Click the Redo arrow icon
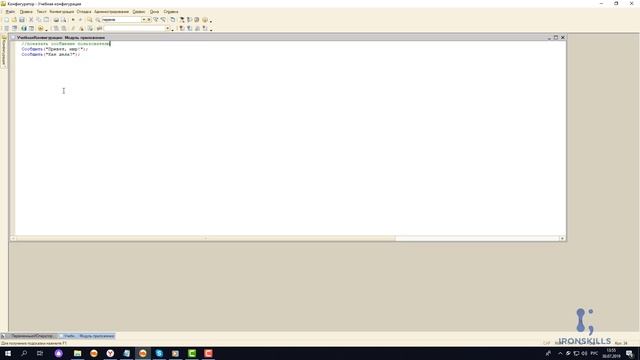Image resolution: width=640 pixels, height=360 pixels. tap(80, 20)
